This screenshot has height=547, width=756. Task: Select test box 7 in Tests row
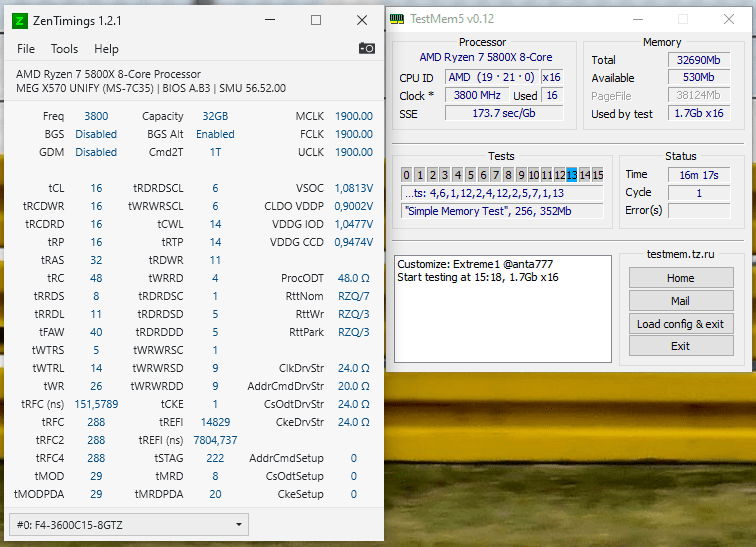pos(496,174)
